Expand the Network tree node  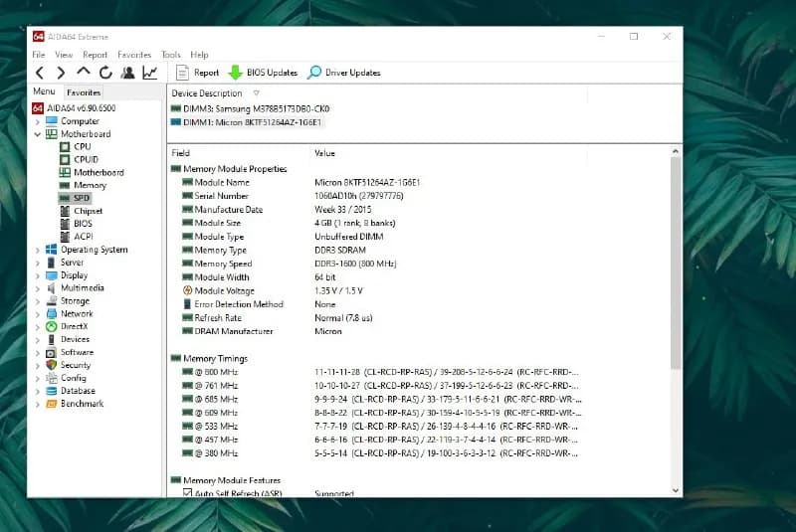[x=37, y=314]
